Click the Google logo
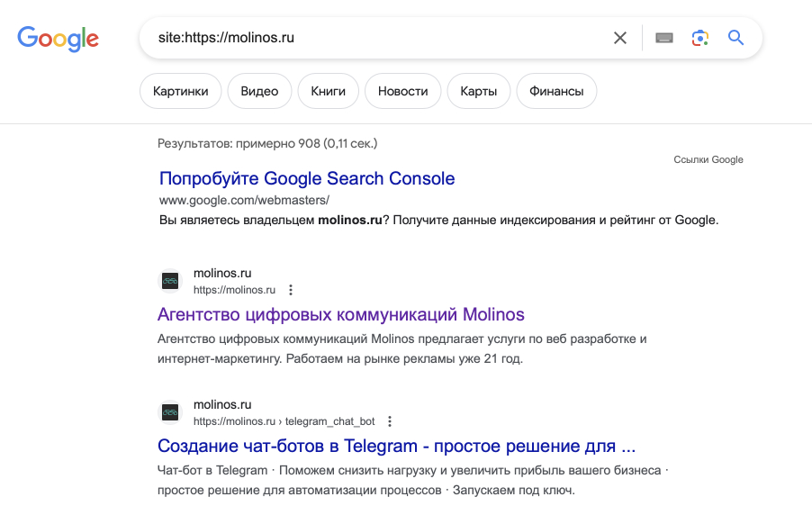This screenshot has height=515, width=812. [58, 39]
